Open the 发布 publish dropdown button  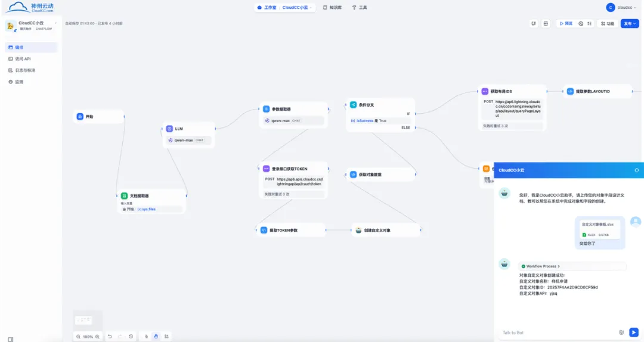click(x=630, y=24)
